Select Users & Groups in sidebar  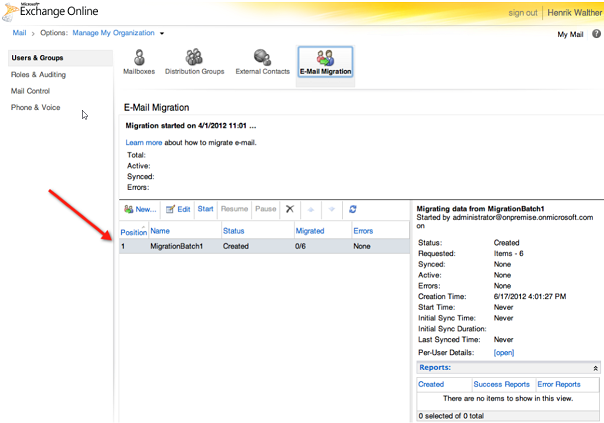60,58
